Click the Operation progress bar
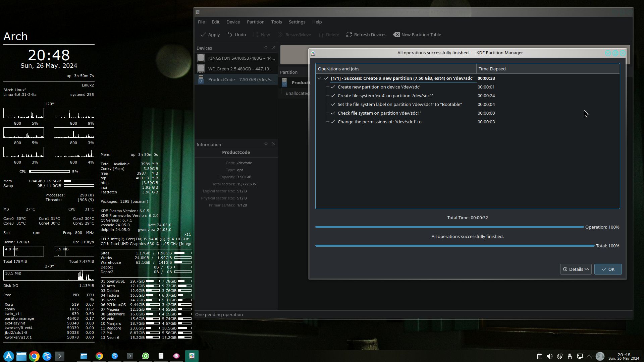644x362 pixels. tap(449, 227)
